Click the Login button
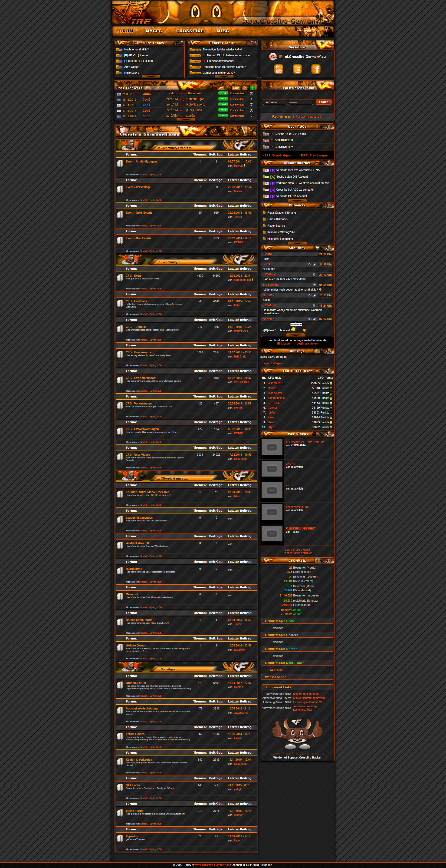The width and height of the screenshot is (446, 868). point(324,102)
